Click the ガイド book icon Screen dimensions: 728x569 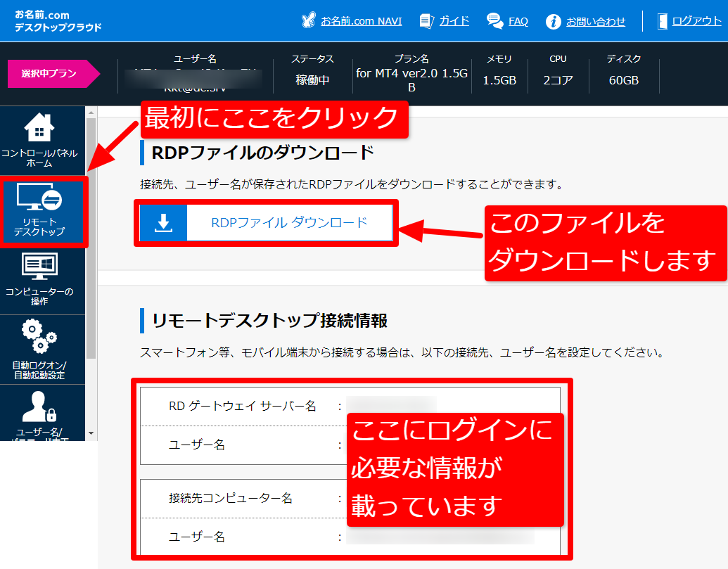[426, 21]
